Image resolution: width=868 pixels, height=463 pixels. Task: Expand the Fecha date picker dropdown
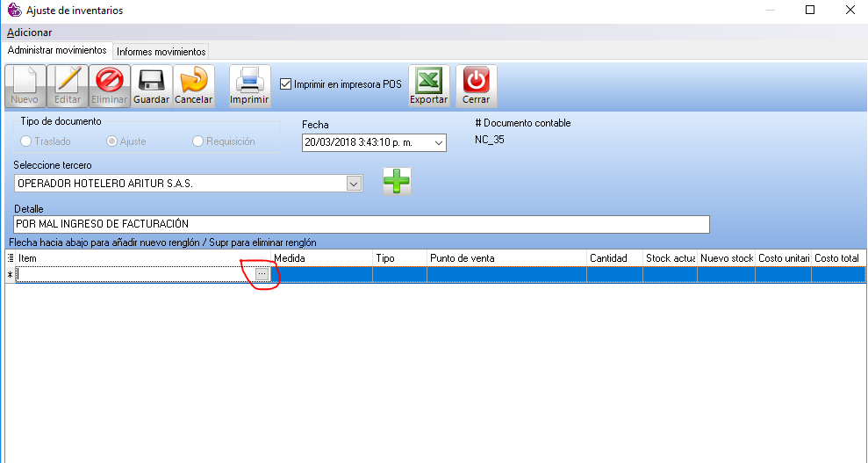click(438, 142)
